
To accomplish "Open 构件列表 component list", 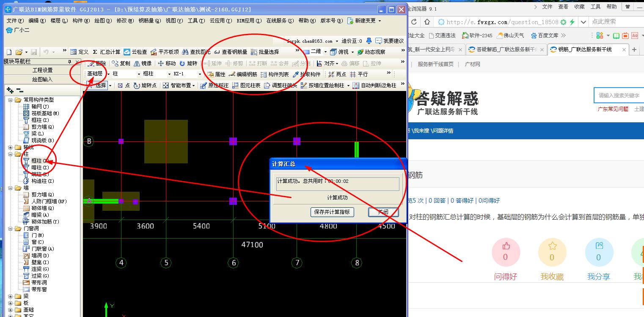I will click(x=275, y=74).
